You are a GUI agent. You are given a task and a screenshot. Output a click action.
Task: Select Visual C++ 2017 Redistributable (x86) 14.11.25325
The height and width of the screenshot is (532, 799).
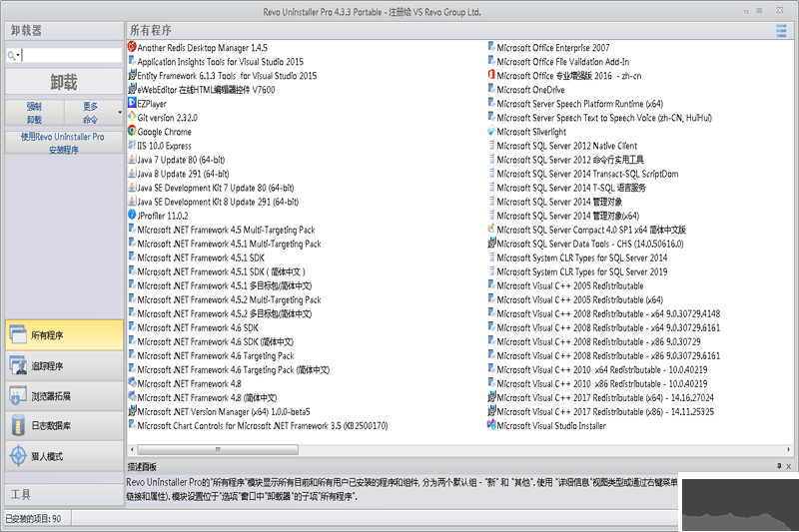point(601,411)
